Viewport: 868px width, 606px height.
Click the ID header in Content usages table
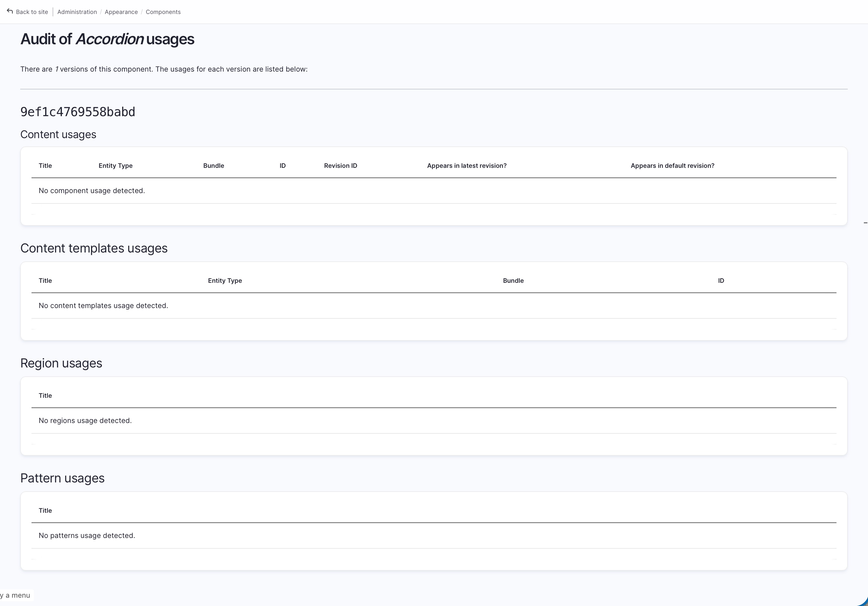click(x=283, y=166)
